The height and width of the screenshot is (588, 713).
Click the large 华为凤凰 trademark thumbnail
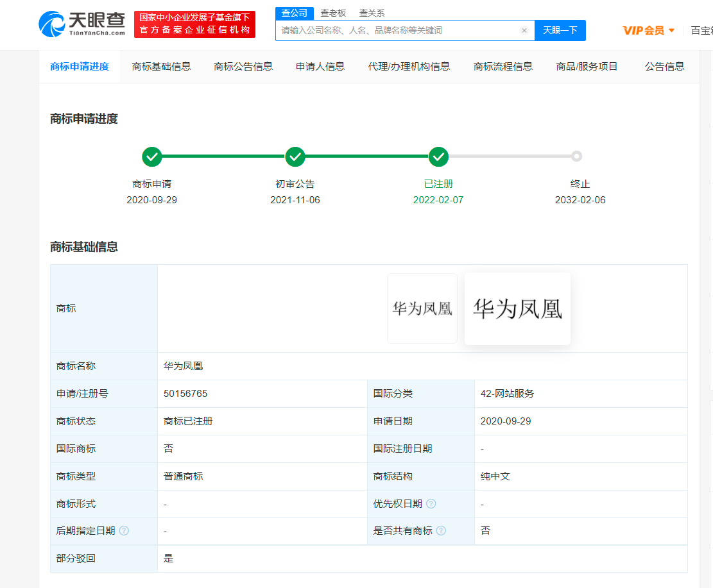click(x=517, y=308)
